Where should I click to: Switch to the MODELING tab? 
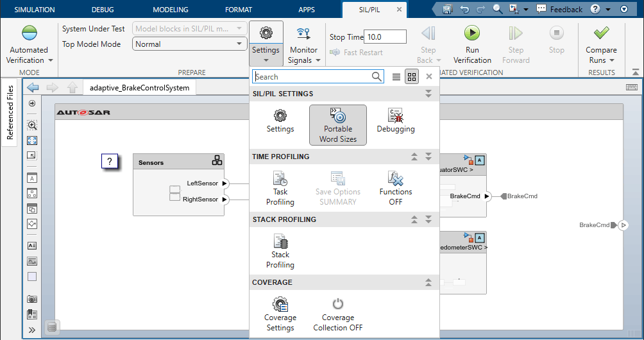point(171,10)
